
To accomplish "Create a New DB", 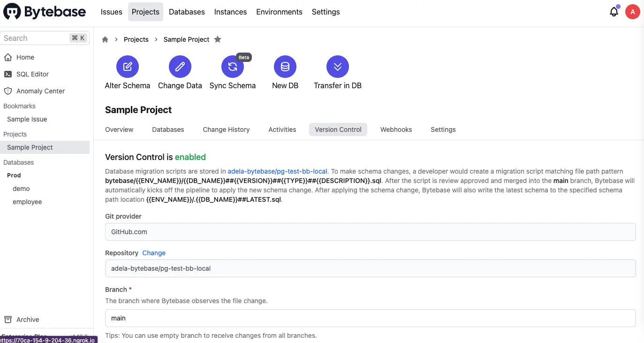I will [x=285, y=71].
